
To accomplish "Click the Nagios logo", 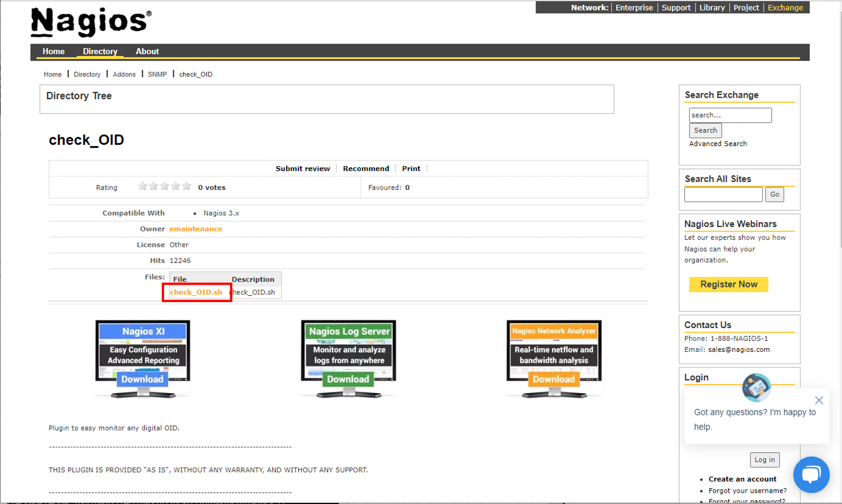I will [91, 22].
